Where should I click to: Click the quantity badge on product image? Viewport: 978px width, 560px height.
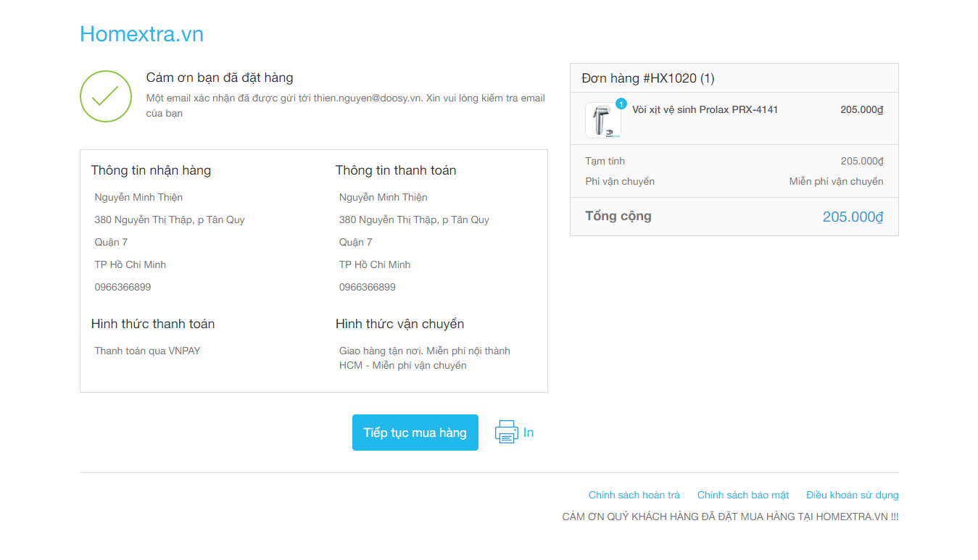click(x=621, y=104)
